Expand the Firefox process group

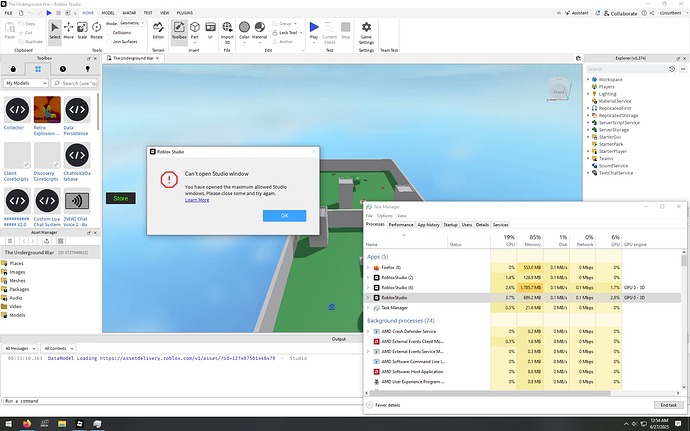(368, 267)
